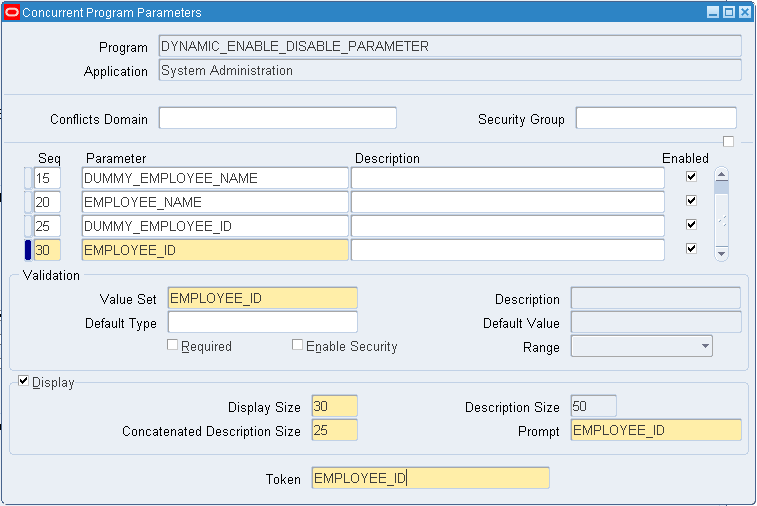The height and width of the screenshot is (506, 757).
Task: Click the DUMMY_EMPLOYEE_ID parameter field
Action: [x=215, y=226]
